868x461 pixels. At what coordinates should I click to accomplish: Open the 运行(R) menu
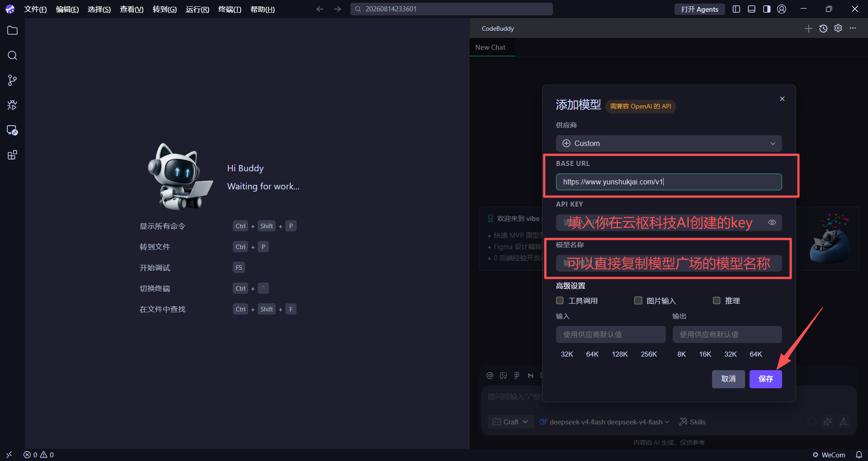[x=198, y=9]
